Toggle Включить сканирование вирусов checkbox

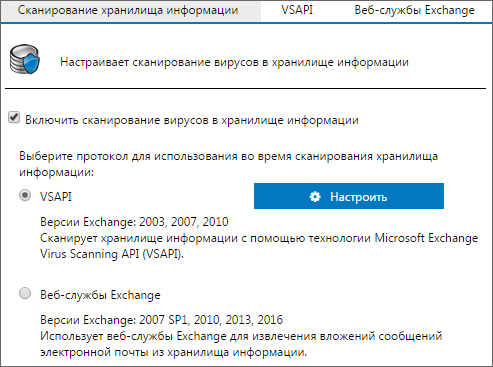pos(14,118)
